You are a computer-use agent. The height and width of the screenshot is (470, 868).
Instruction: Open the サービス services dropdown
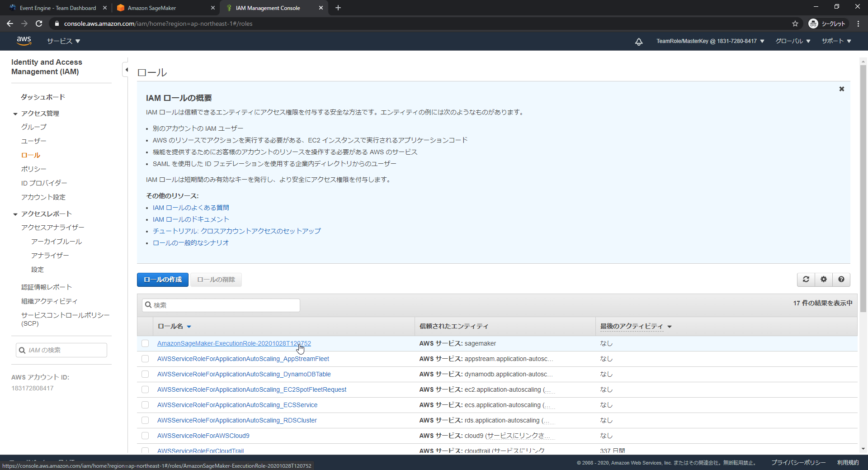(64, 41)
